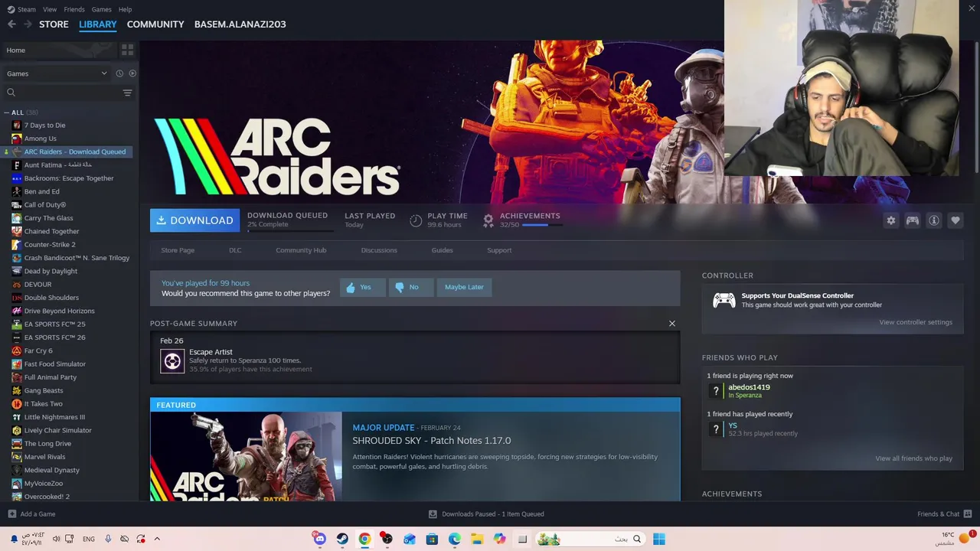Screen dimensions: 980x551
Task: Click the Escape Artist achievement icon
Action: pyautogui.click(x=172, y=360)
